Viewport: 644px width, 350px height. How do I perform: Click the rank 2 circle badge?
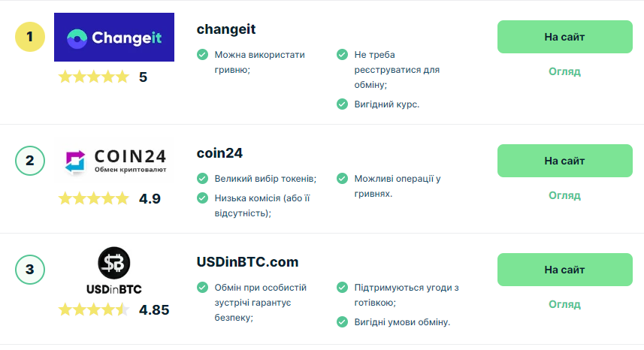pyautogui.click(x=30, y=160)
